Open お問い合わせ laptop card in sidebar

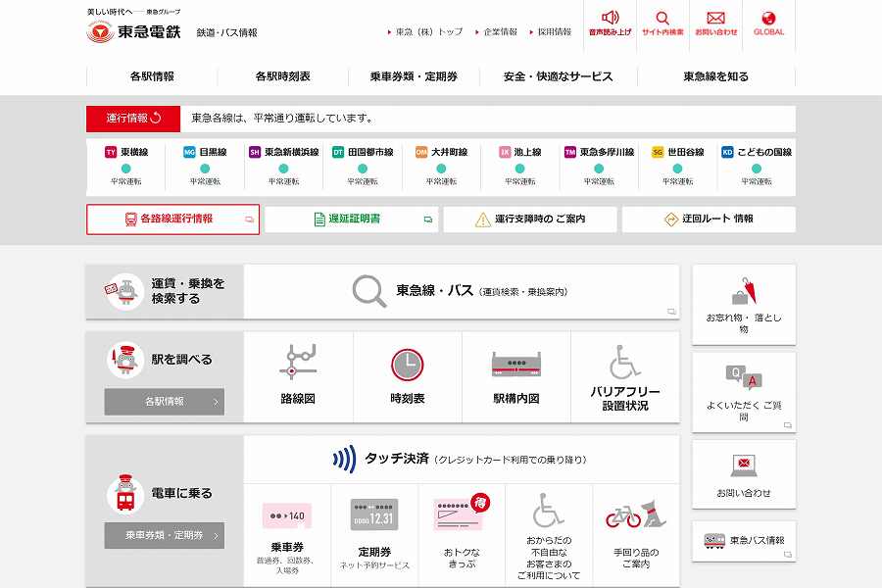pyautogui.click(x=744, y=474)
